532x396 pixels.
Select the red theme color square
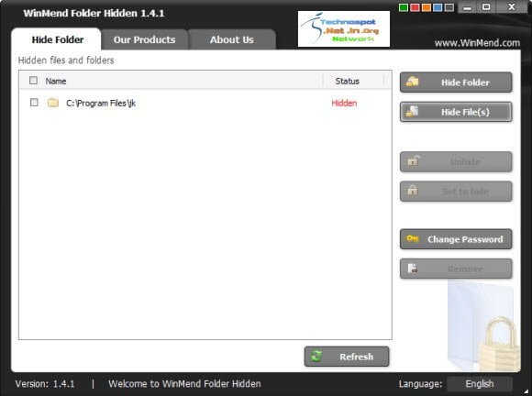point(415,7)
